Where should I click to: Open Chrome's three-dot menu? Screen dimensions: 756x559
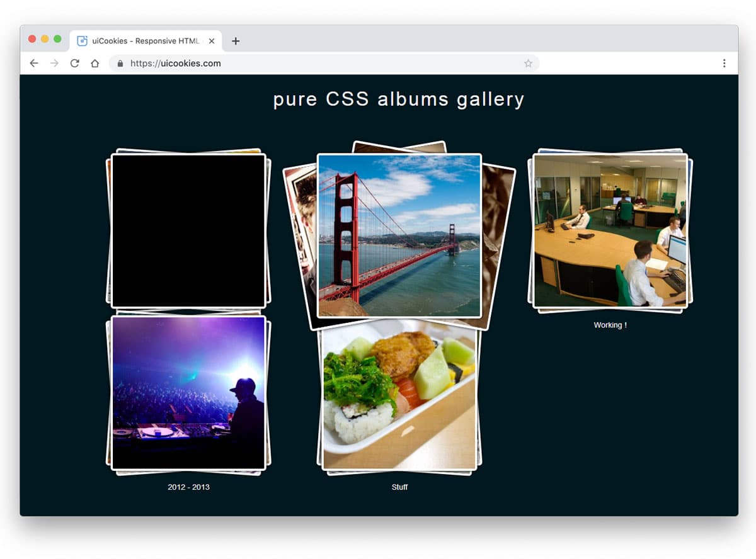coord(724,63)
